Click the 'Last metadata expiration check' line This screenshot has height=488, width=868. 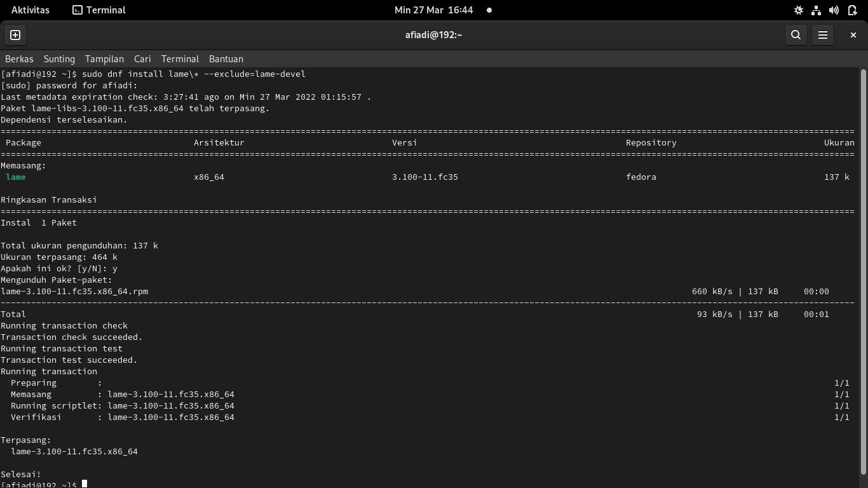tap(186, 97)
